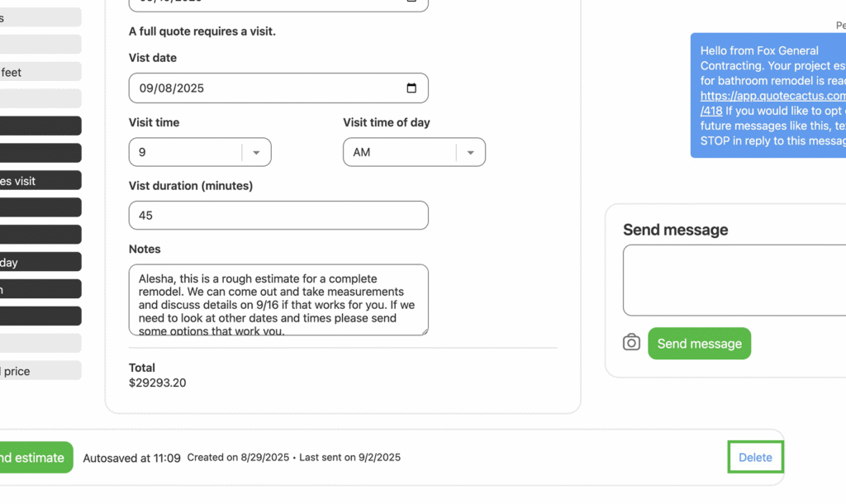Click the green Send estimate button
Image resolution: width=846 pixels, height=504 pixels.
click(33, 458)
